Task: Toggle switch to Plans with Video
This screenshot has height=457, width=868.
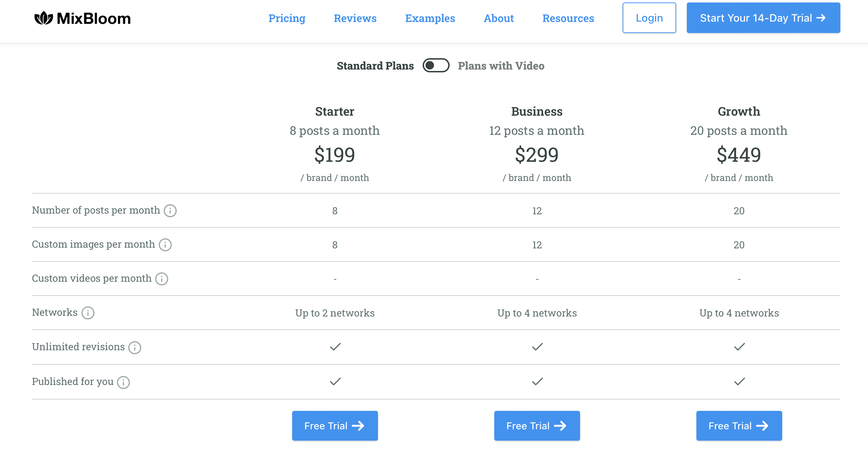Action: (x=436, y=65)
